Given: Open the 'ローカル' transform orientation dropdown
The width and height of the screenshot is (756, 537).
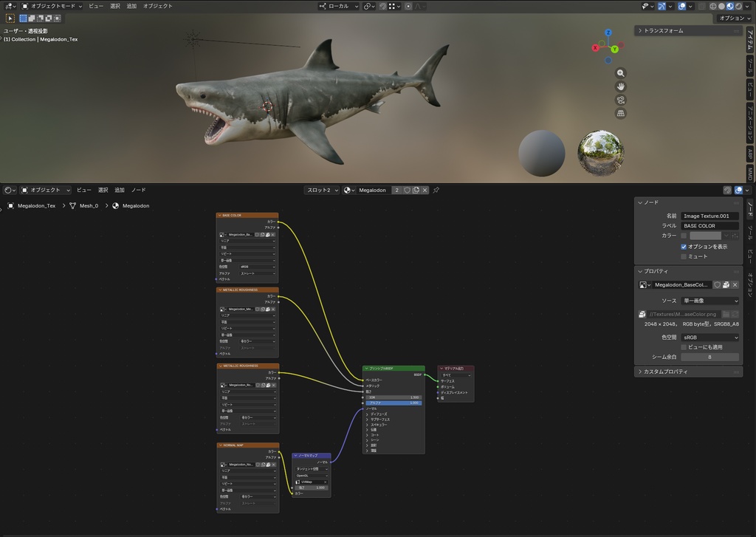Looking at the screenshot, I should [x=339, y=6].
